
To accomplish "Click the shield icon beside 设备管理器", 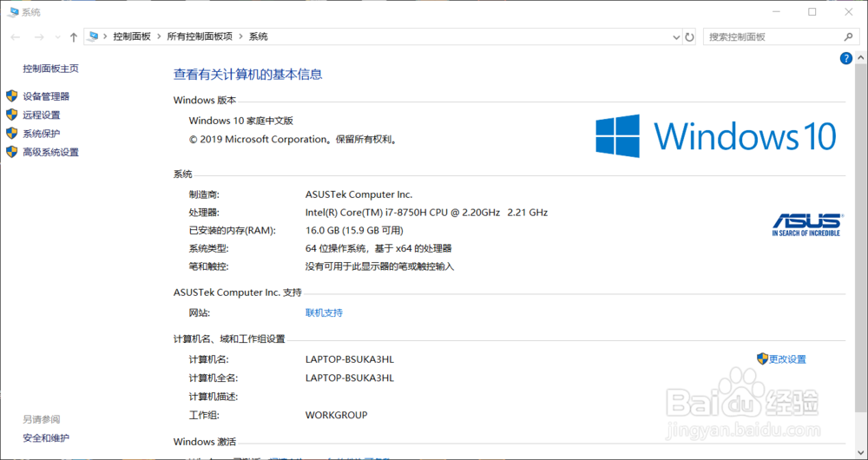I will [x=11, y=96].
